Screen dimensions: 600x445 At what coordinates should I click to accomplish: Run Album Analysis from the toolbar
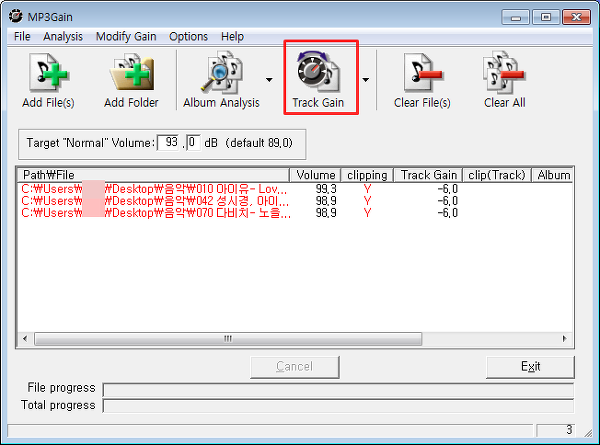(x=221, y=80)
